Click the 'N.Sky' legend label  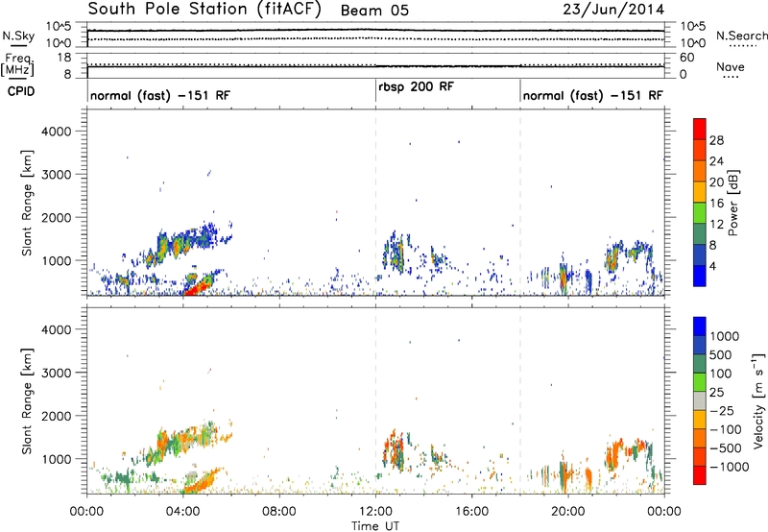[18, 36]
